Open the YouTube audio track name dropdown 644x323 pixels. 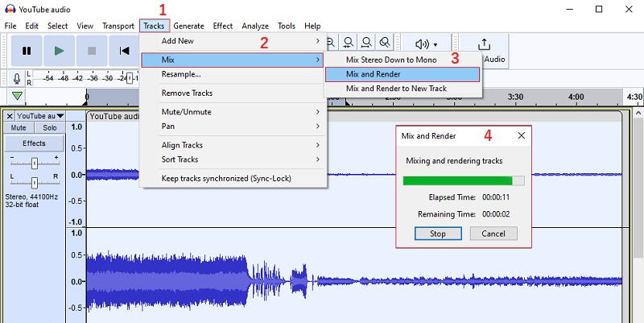[40, 116]
